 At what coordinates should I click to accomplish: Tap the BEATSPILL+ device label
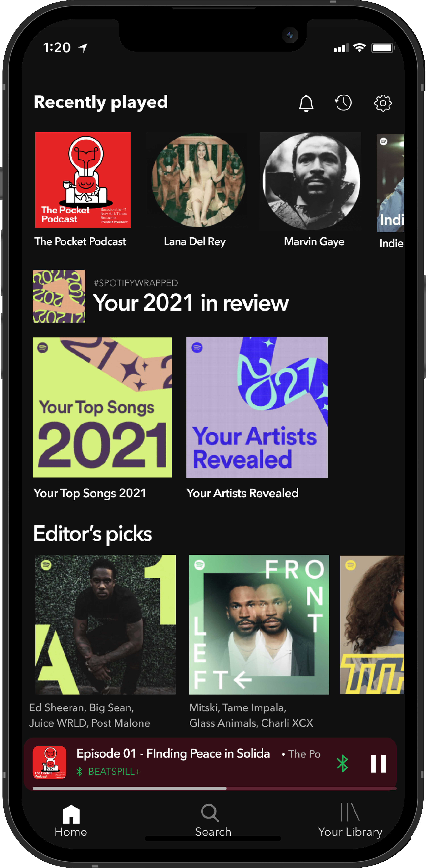click(x=114, y=772)
